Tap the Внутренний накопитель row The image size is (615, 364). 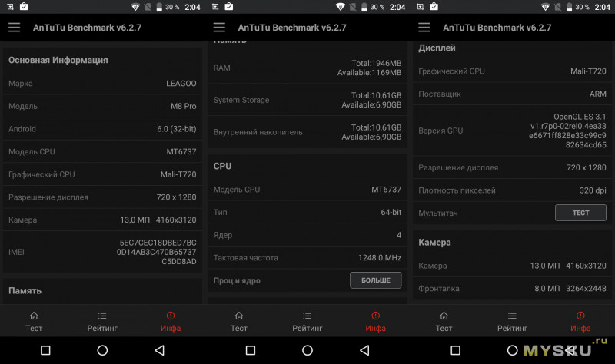307,132
